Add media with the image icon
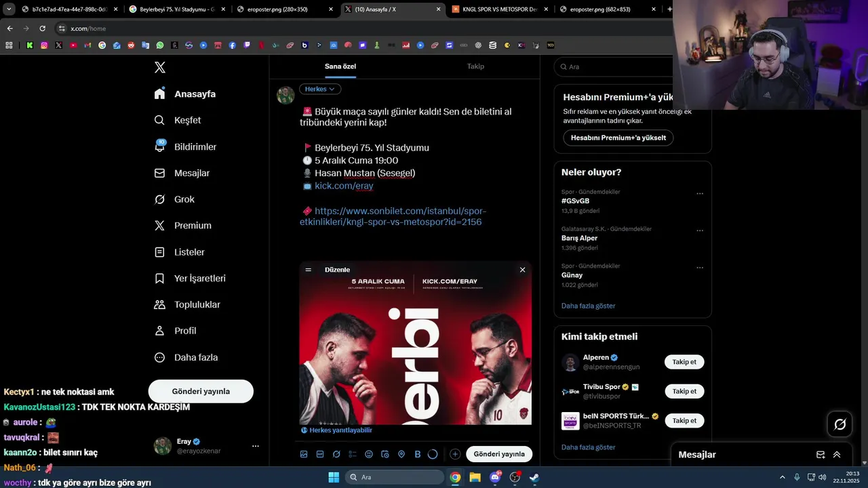Screen dimensions: 868x488 coord(304,454)
